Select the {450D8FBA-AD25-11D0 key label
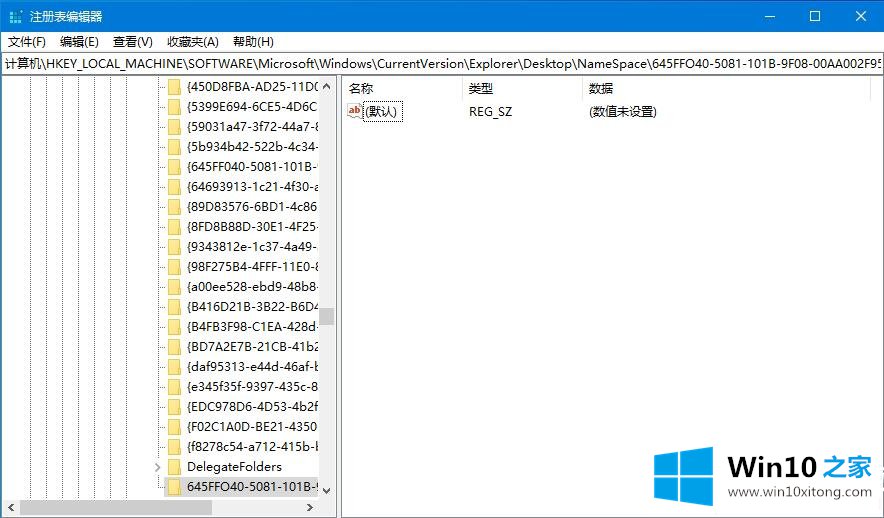 coord(252,87)
